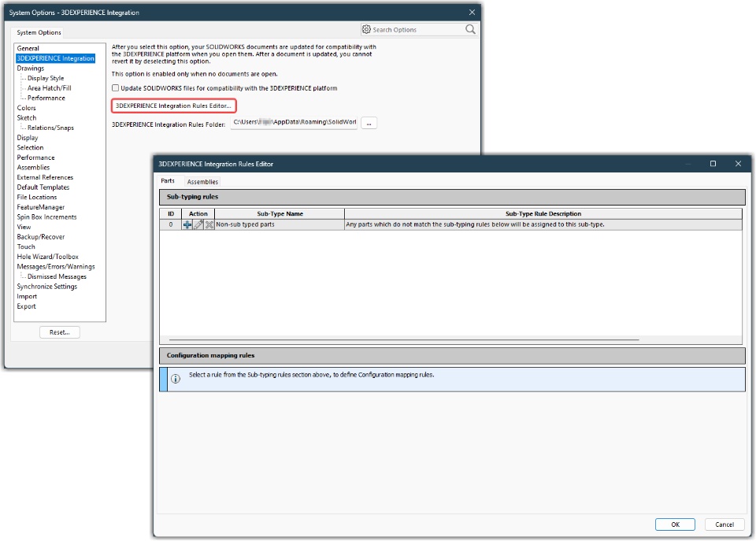
Task: Click the gear icon in Search Options box
Action: pos(366,29)
